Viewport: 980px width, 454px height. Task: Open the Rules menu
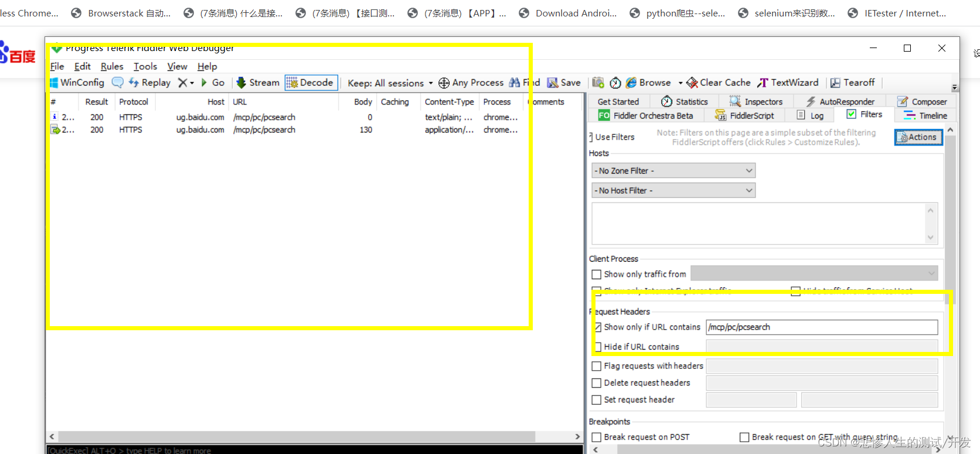[x=112, y=66]
